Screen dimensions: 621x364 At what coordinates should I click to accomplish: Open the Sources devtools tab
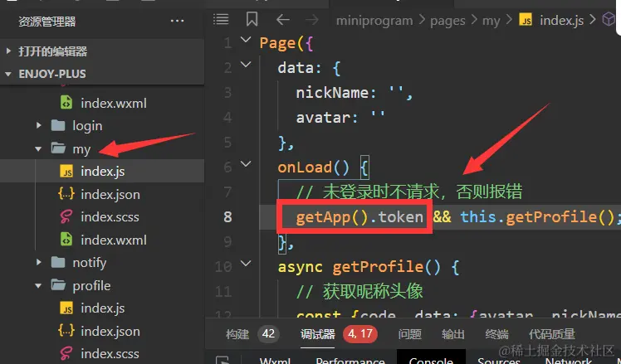tap(499, 360)
